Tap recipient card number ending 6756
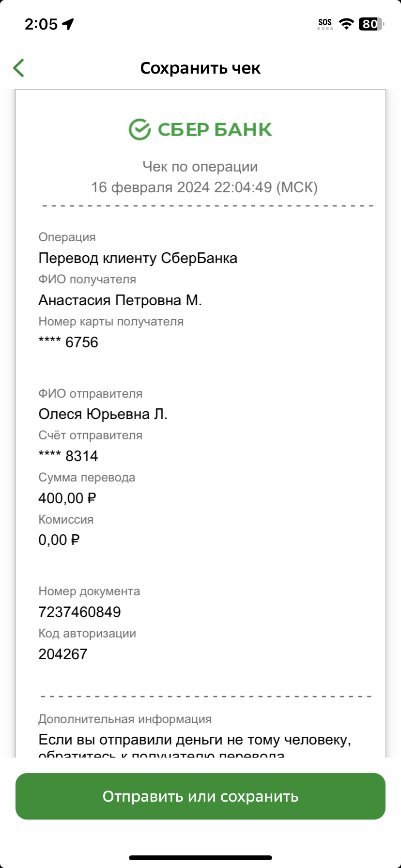 [68, 342]
